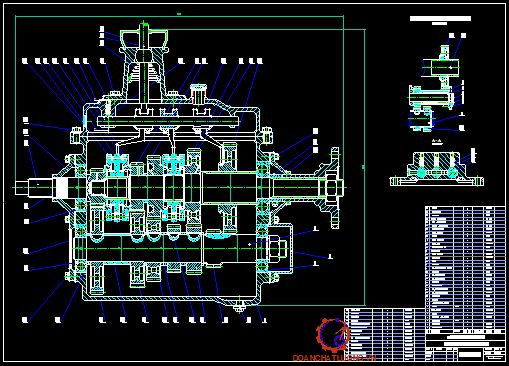
Task: Click the orange gear watermark logo
Action: pos(333,335)
